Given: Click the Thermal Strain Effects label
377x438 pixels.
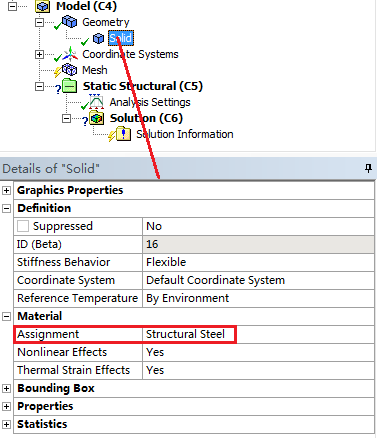Looking at the screenshot, I should [73, 370].
